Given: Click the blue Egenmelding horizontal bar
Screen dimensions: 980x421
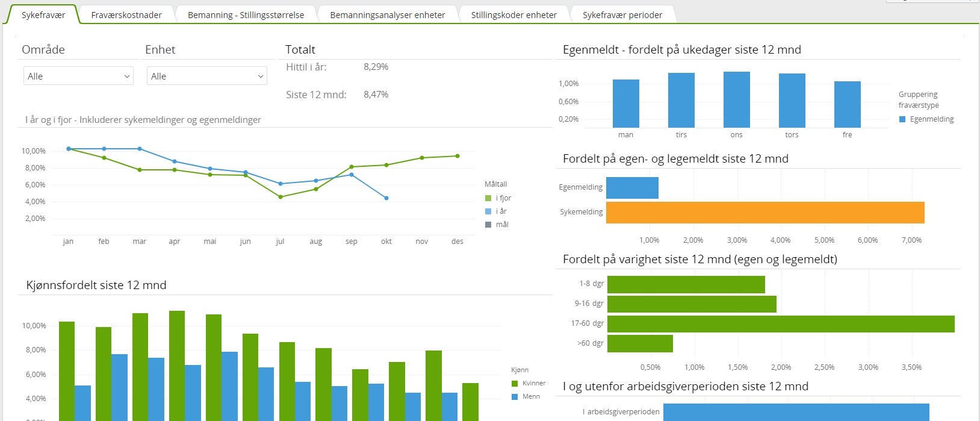Looking at the screenshot, I should (x=632, y=188).
